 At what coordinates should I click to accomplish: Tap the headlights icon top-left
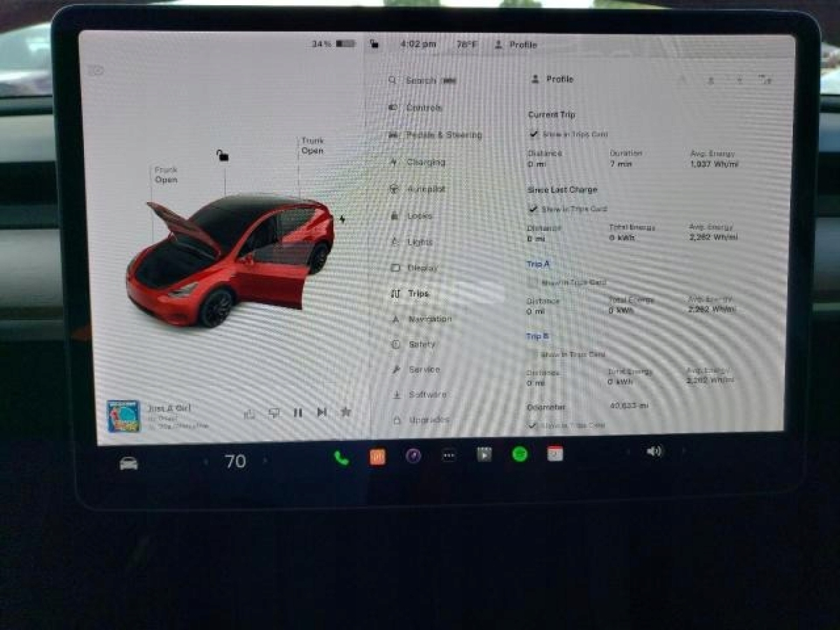coord(96,71)
